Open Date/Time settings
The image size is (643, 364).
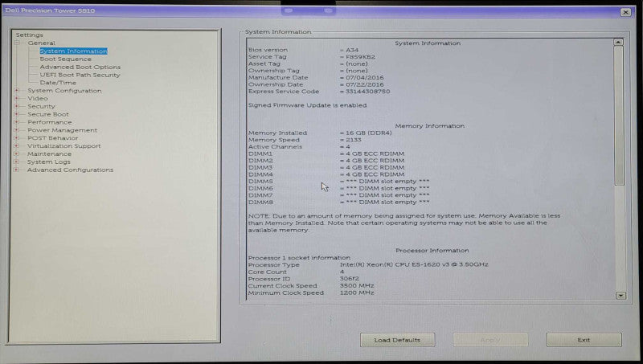coord(58,83)
